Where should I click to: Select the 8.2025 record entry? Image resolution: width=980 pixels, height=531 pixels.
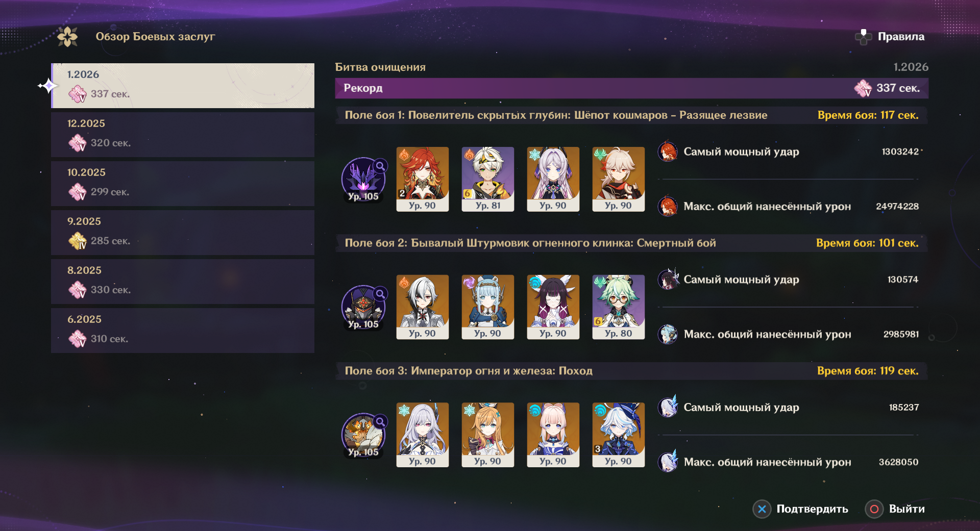tap(183, 282)
